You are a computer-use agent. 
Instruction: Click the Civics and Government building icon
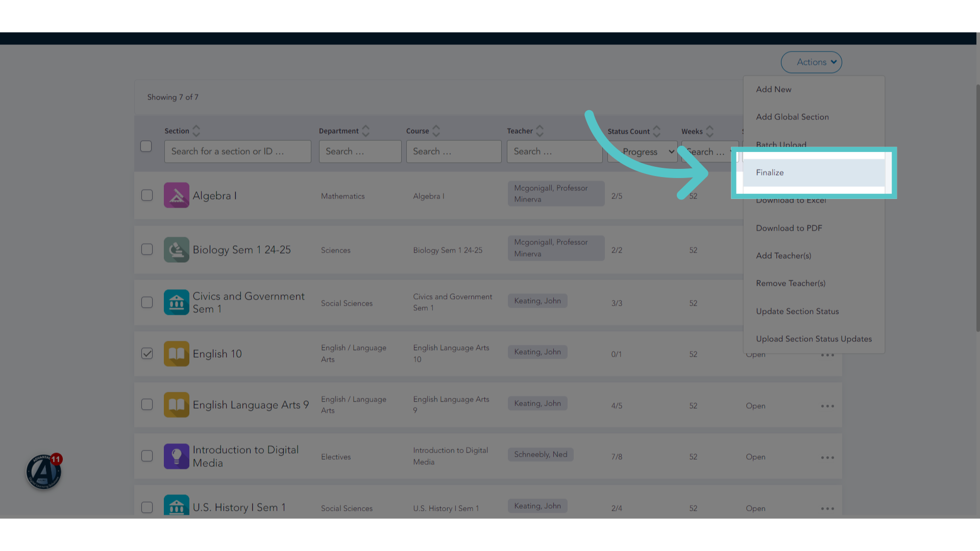tap(177, 303)
